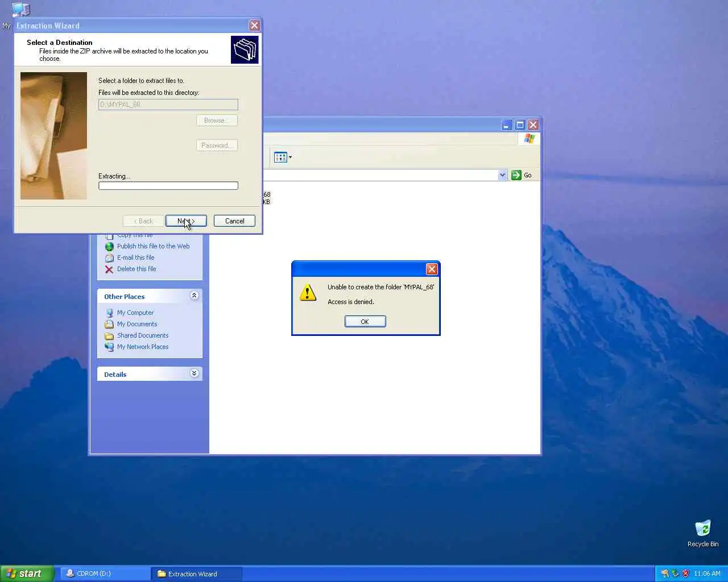This screenshot has height=582, width=728.
Task: Click the Extracting progress bar
Action: coord(168,186)
